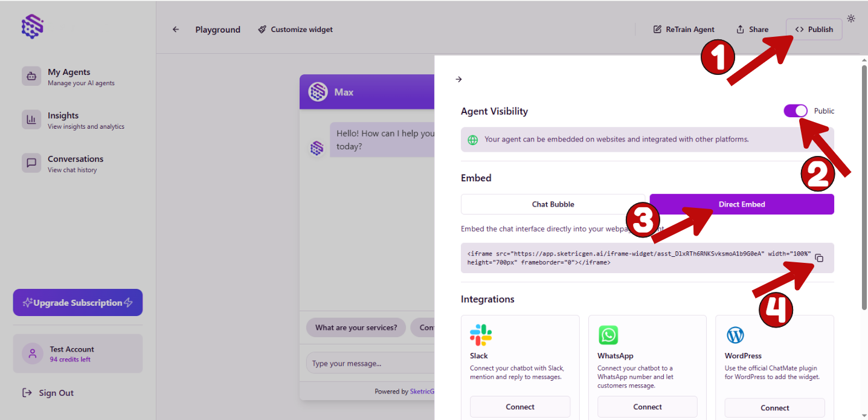The width and height of the screenshot is (868, 420).
Task: Collapse the publish panel with the arrow
Action: [x=458, y=79]
